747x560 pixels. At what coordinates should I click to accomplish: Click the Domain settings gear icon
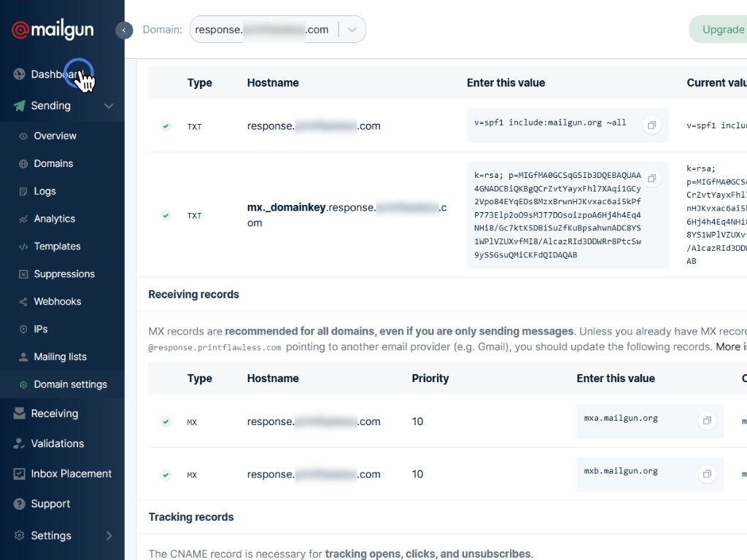(x=23, y=385)
